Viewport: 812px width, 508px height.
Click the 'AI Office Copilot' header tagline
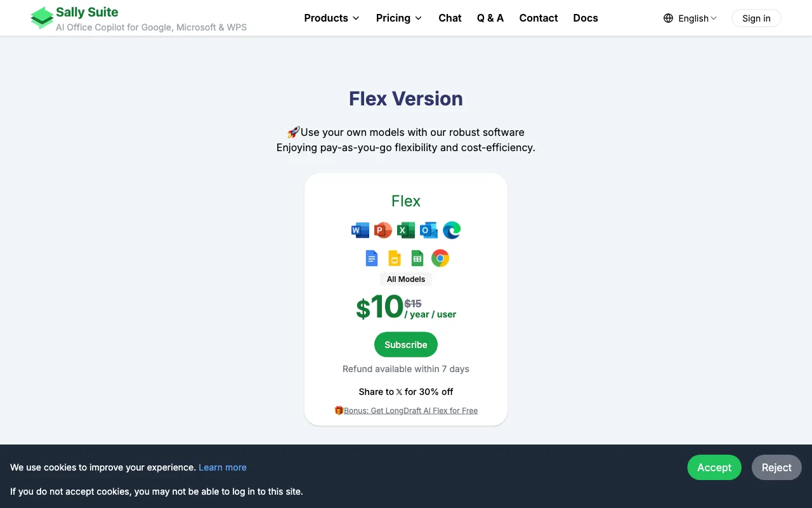pyautogui.click(x=151, y=27)
